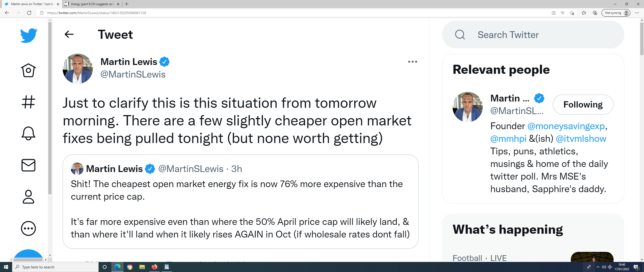This screenshot has height=272, width=644.
Task: Open the Notifications bell icon
Action: (28, 133)
